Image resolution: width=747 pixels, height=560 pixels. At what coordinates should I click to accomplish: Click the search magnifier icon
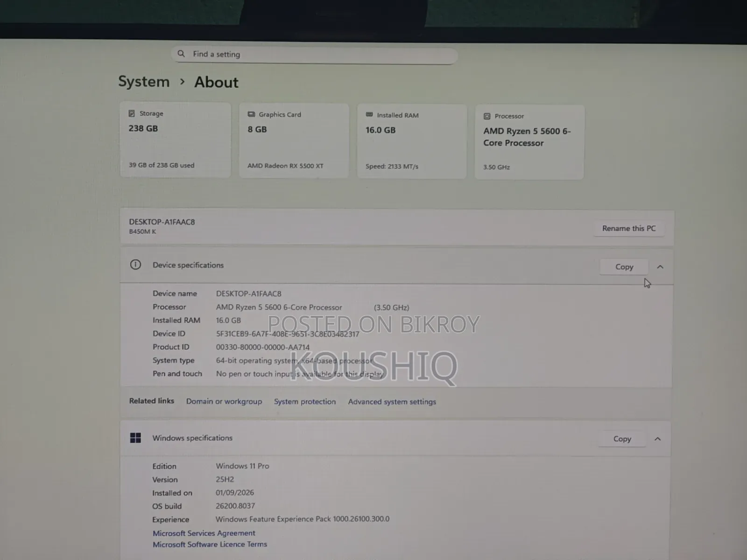point(181,54)
